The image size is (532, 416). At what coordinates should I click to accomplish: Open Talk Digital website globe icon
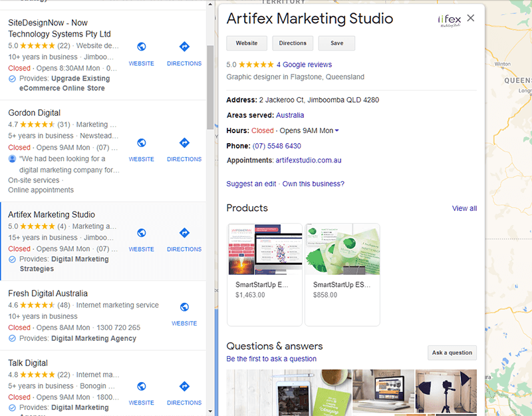(x=142, y=386)
